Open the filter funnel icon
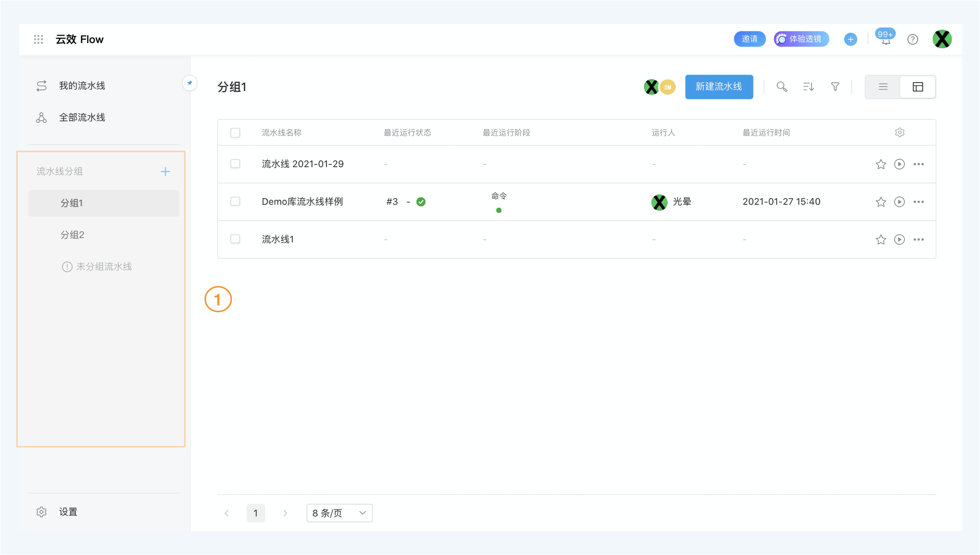The width and height of the screenshot is (980, 555). 835,87
